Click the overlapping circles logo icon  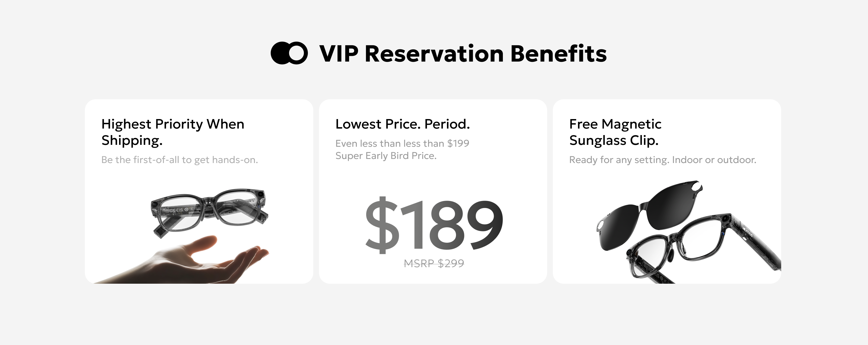[x=289, y=53]
